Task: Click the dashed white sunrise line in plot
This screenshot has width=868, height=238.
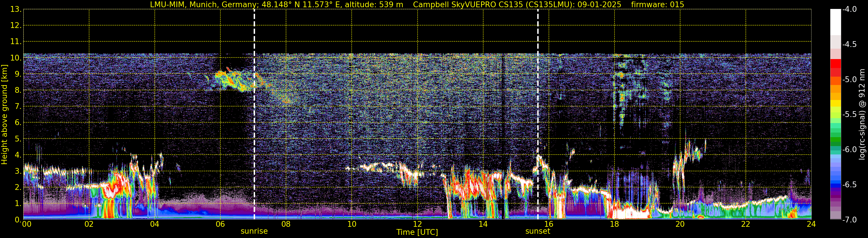Action: point(254,114)
